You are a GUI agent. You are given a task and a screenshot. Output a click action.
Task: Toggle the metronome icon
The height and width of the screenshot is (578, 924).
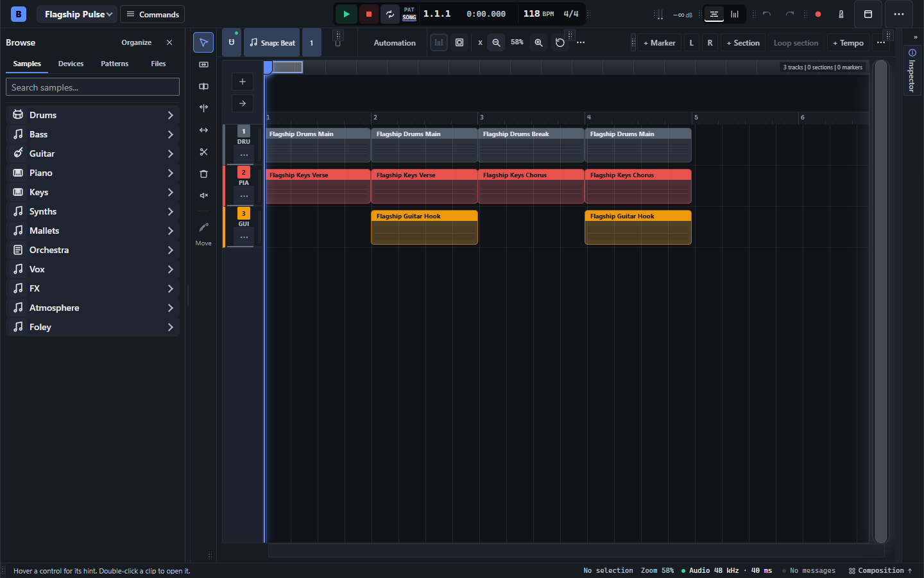(x=841, y=14)
